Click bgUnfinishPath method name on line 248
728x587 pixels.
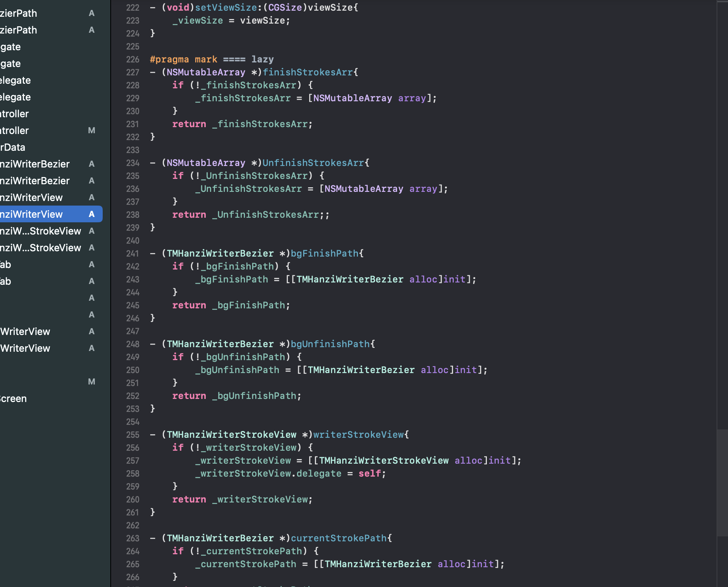330,344
